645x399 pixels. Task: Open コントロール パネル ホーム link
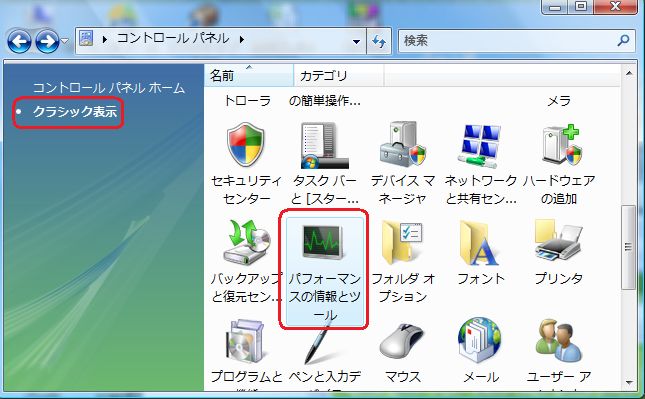pos(109,88)
